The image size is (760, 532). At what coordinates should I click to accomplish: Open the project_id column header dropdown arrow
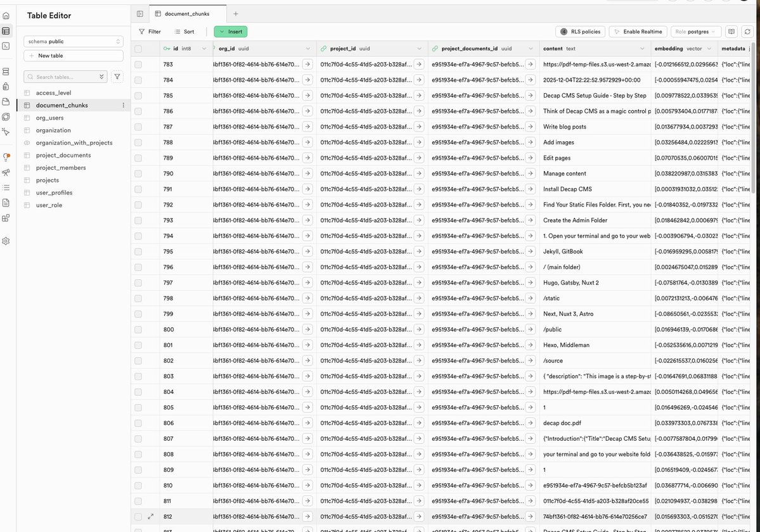tap(419, 48)
